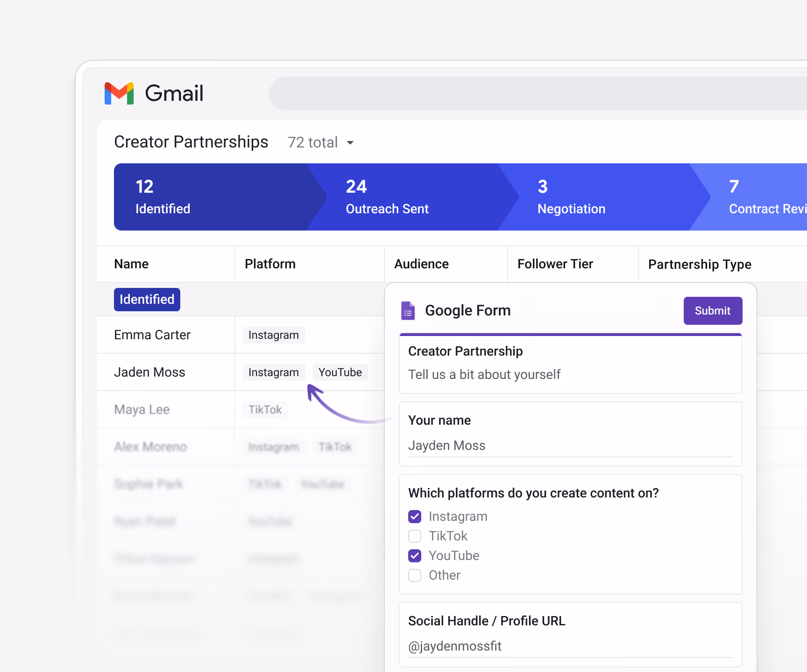Click the Creator Partnerships title

(x=191, y=142)
